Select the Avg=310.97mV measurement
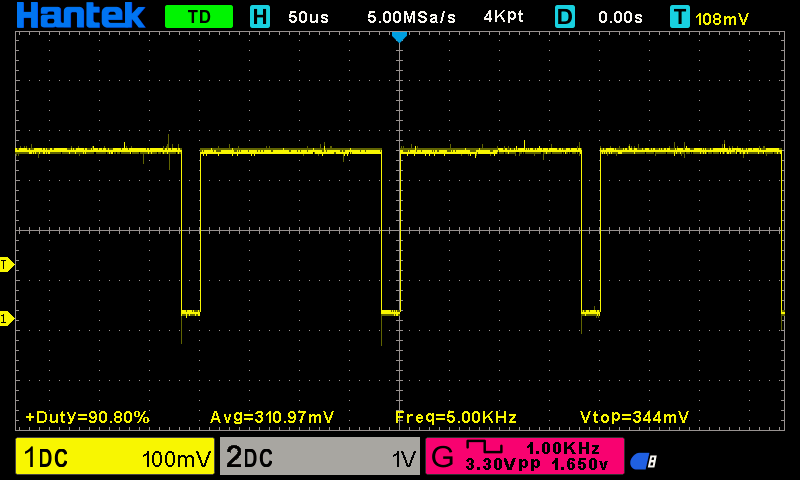The width and height of the screenshot is (800, 480). (272, 416)
